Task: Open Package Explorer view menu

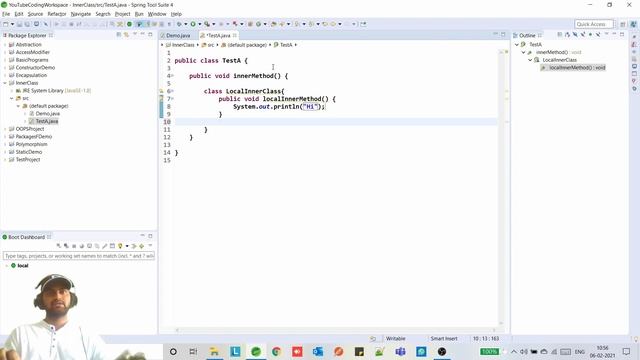Action: pyautogui.click(x=135, y=35)
